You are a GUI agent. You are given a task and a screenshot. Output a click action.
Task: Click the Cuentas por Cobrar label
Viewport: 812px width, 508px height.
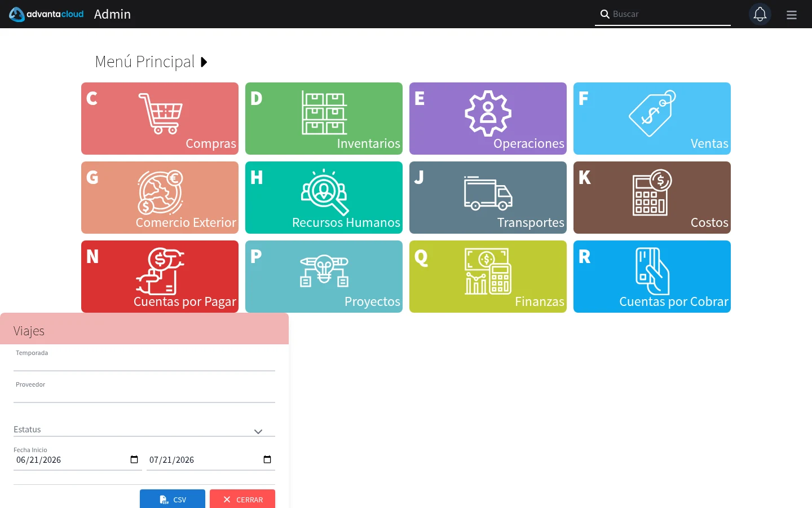[x=674, y=301]
